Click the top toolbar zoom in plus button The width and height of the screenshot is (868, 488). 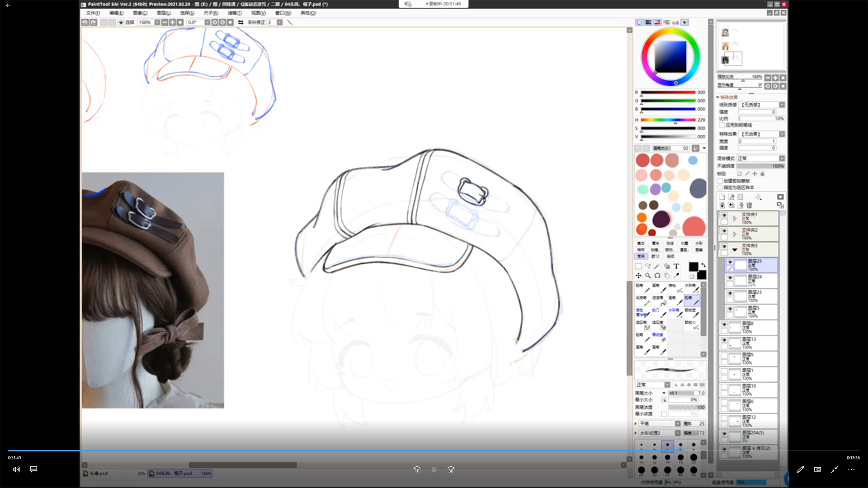pyautogui.click(x=172, y=22)
